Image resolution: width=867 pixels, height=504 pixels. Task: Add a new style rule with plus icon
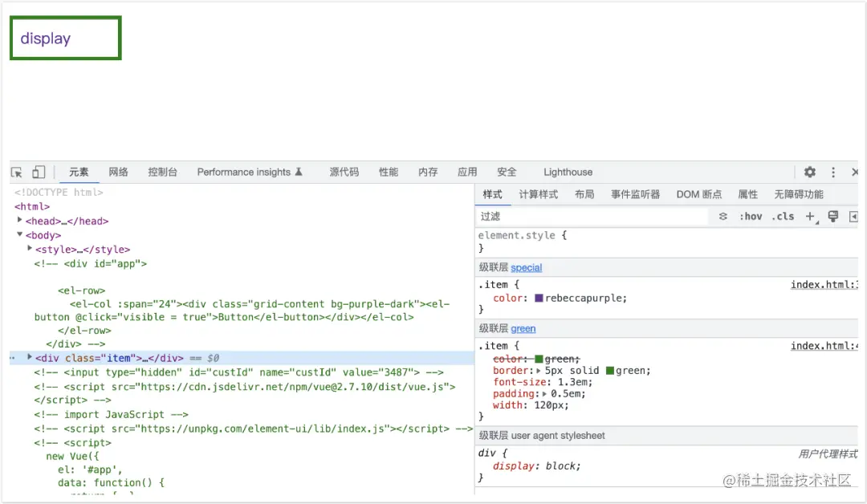point(810,217)
